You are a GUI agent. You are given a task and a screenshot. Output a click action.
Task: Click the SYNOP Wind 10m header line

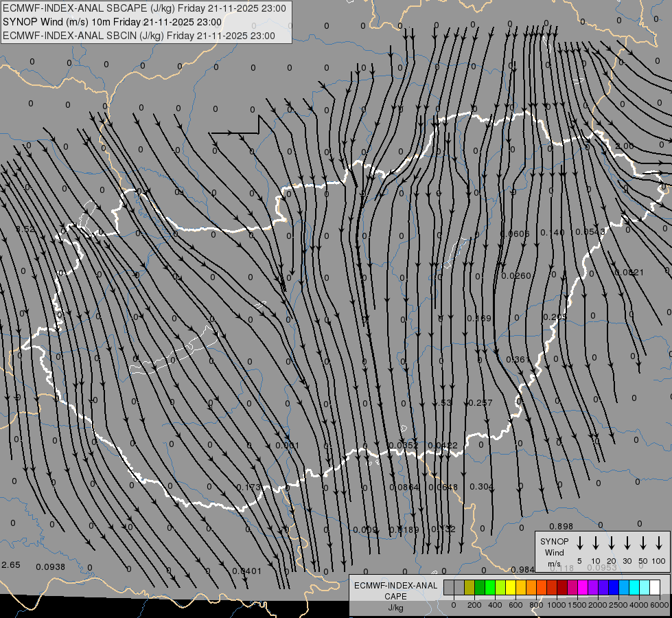pos(113,22)
